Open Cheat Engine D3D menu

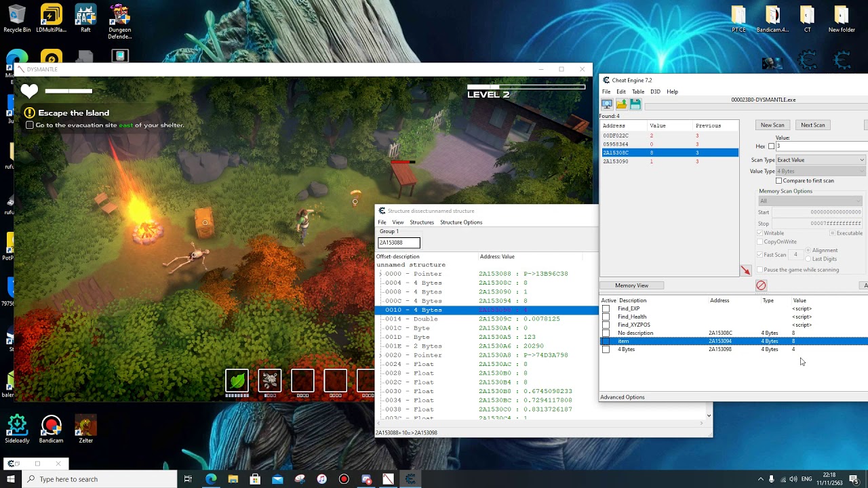click(x=655, y=91)
